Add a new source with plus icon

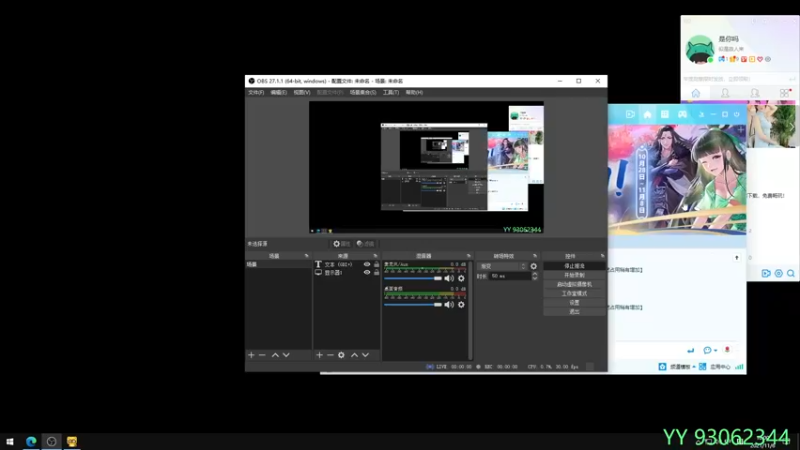(319, 355)
